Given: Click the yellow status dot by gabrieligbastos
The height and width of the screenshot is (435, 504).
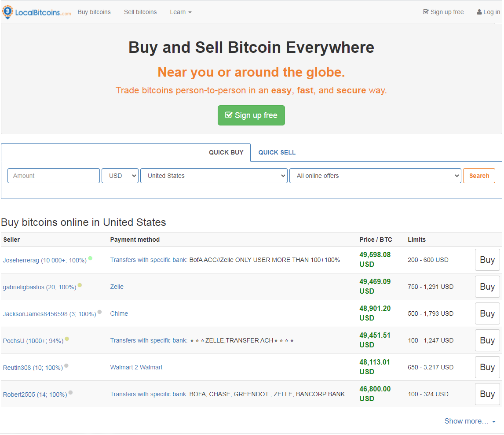Looking at the screenshot, I should pyautogui.click(x=80, y=285).
